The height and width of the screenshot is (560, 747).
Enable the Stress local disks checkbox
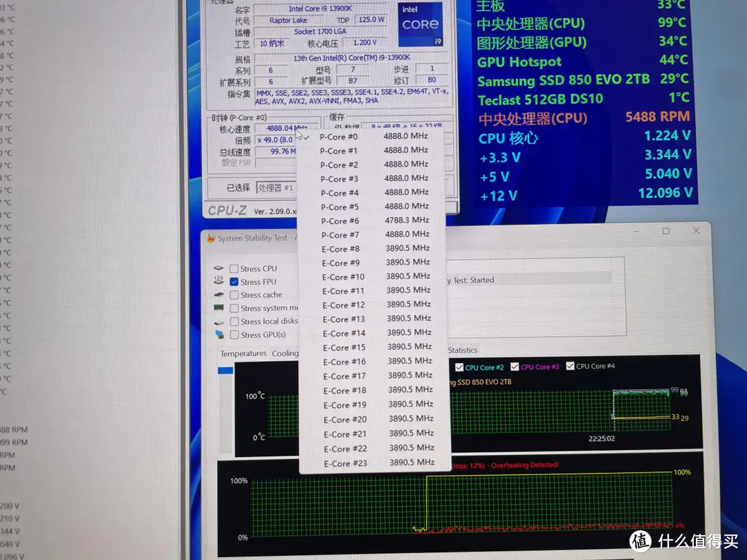pos(234,321)
